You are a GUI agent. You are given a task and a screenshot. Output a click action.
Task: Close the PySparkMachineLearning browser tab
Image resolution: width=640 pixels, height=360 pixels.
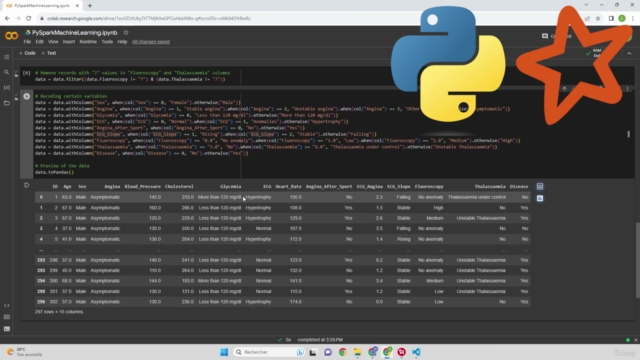coord(77,6)
